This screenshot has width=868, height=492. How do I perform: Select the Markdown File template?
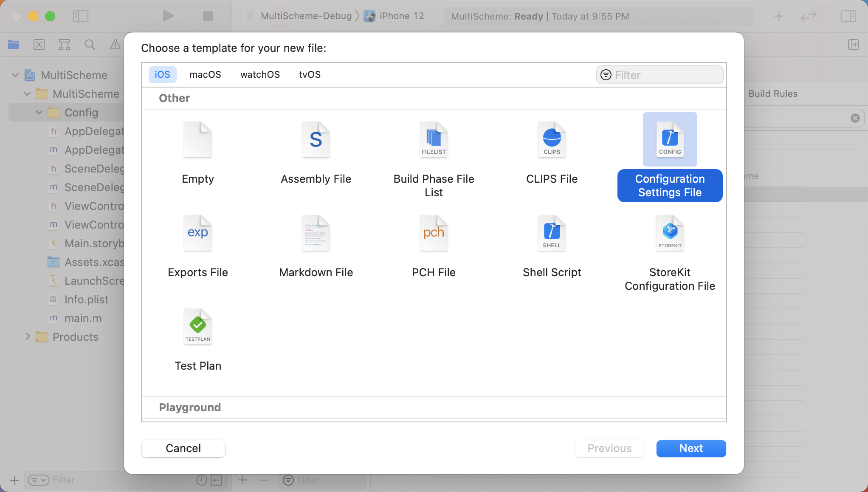point(316,233)
